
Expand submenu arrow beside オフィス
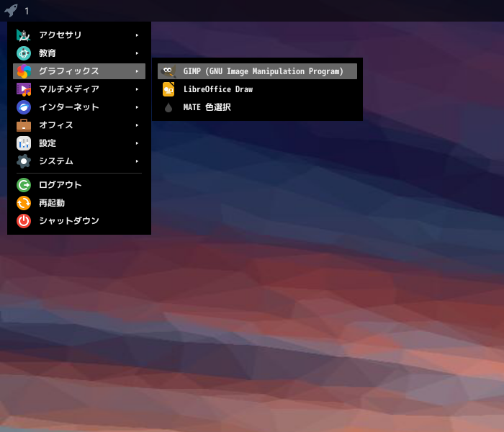tap(137, 125)
